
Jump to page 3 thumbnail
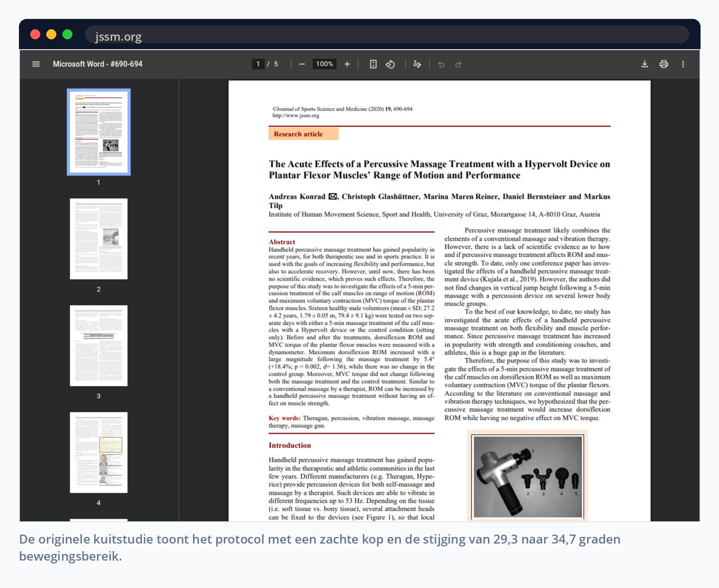tap(99, 346)
